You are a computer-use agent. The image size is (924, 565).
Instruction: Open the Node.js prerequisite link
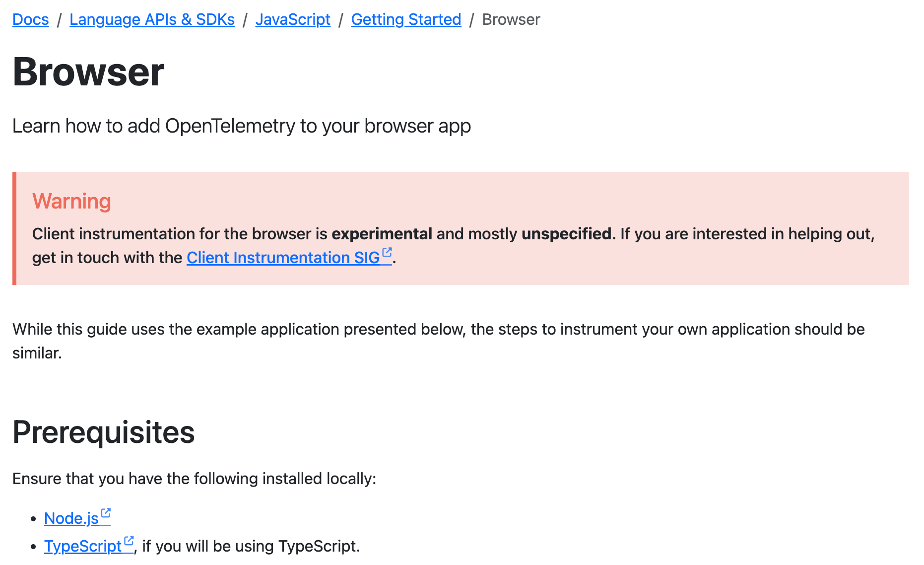tap(71, 518)
